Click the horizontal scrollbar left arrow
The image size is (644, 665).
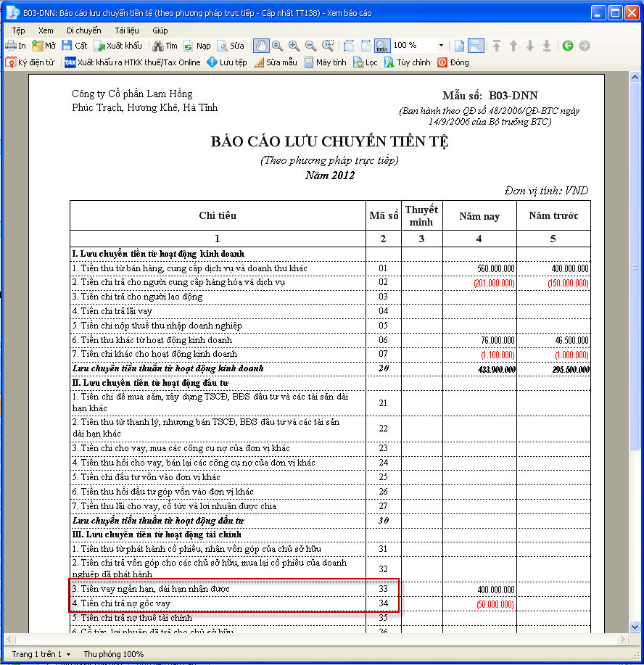(9, 639)
